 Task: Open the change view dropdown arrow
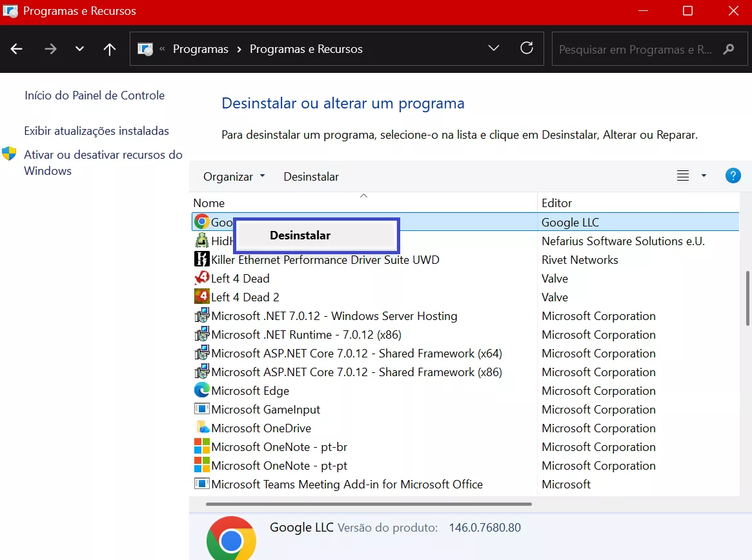click(704, 175)
